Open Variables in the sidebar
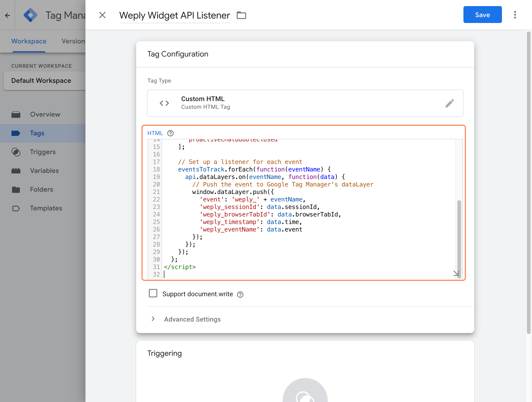532x402 pixels. (44, 171)
